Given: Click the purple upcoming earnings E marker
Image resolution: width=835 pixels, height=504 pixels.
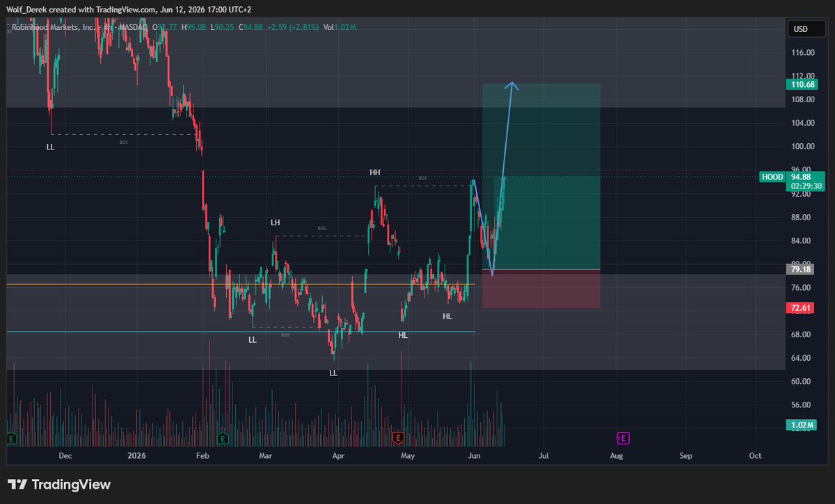Looking at the screenshot, I should [623, 438].
